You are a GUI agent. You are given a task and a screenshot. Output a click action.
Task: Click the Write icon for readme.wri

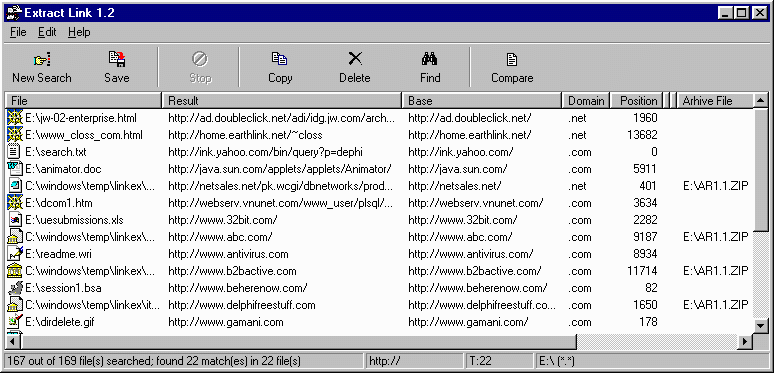coord(15,254)
